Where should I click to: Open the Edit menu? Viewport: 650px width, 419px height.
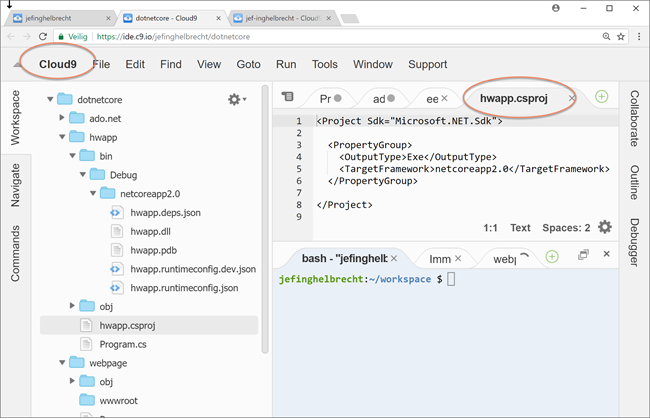coord(135,64)
